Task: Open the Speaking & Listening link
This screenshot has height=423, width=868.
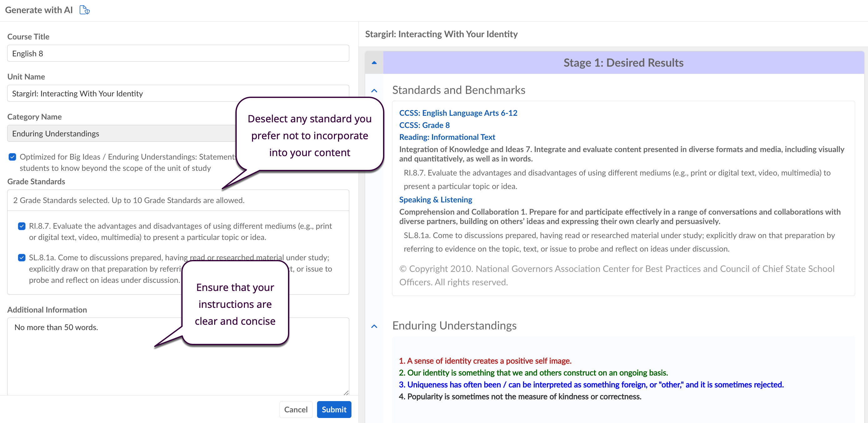Action: coord(435,200)
